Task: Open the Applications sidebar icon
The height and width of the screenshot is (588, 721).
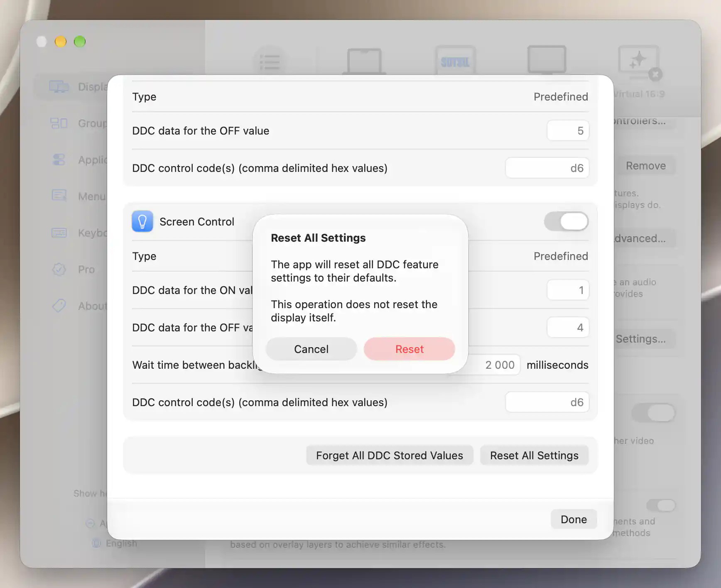Action: pyautogui.click(x=59, y=160)
